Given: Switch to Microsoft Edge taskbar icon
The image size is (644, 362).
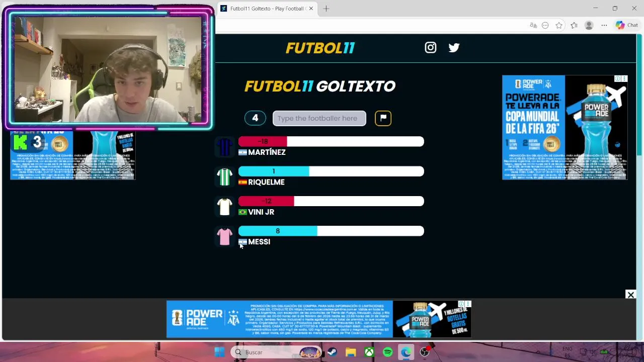Looking at the screenshot, I should (x=406, y=352).
